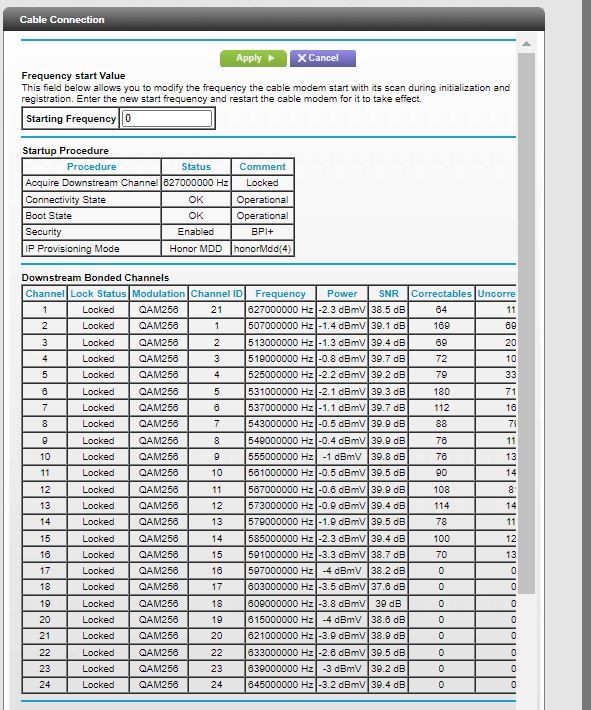Select the 615000000 Hz frequency cell
The image size is (591, 710).
tap(281, 619)
